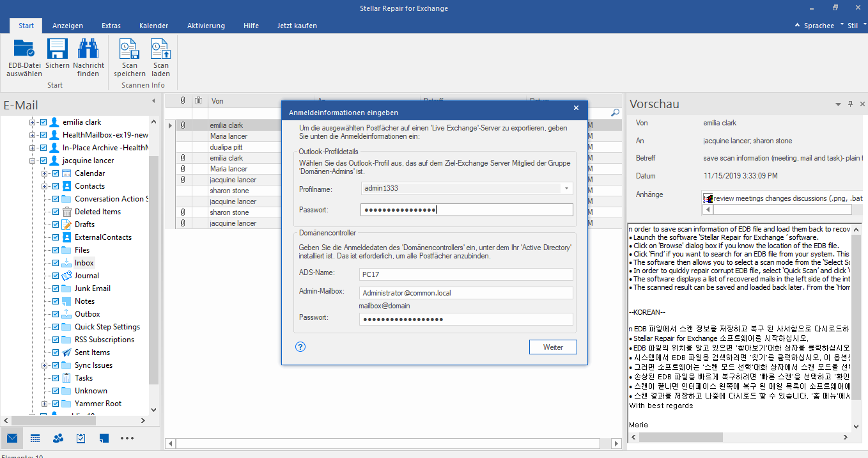Open the blue help question mark icon

pos(300,347)
